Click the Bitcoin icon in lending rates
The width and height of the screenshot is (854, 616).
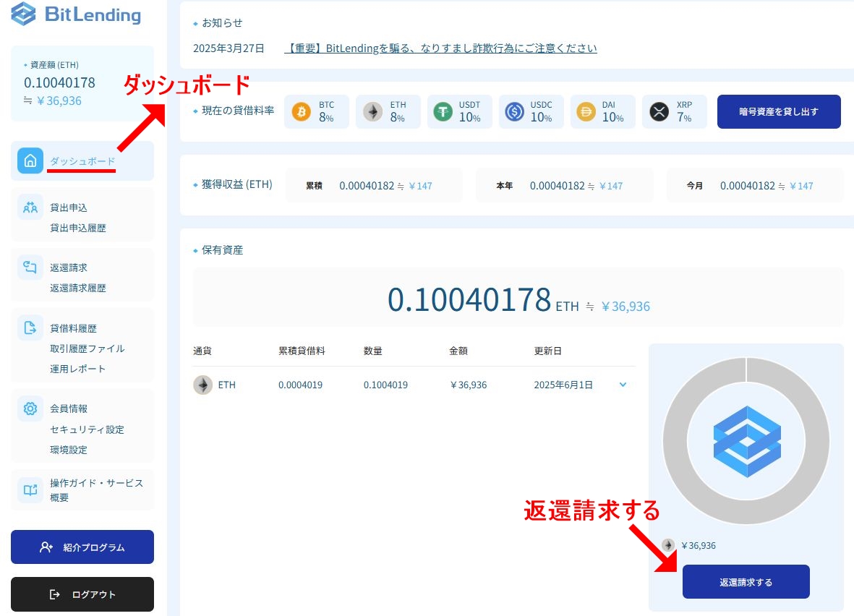[302, 111]
